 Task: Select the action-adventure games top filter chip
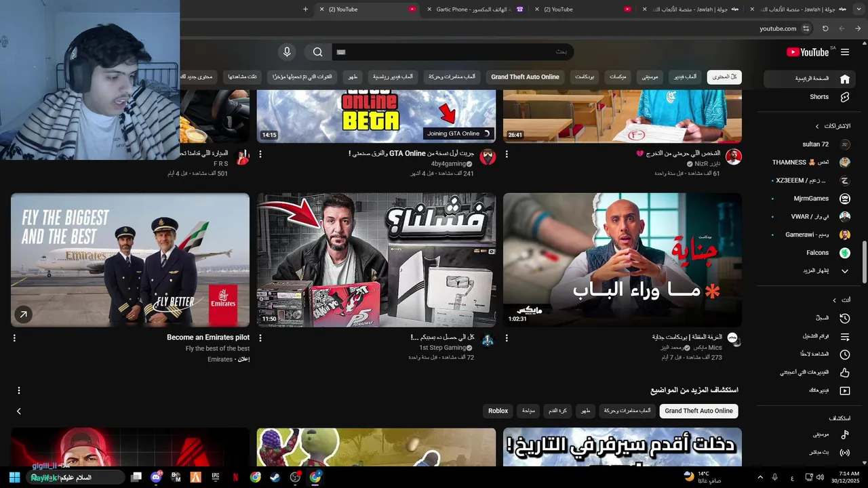tap(452, 77)
